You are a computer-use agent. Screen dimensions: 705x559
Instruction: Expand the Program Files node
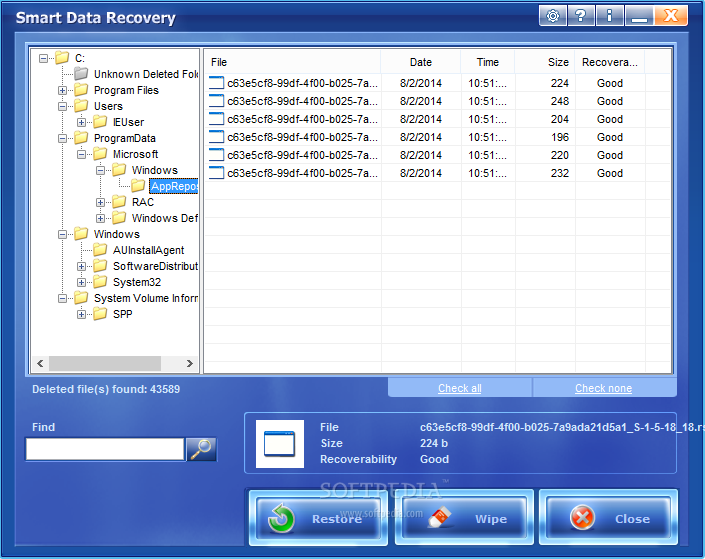click(62, 90)
